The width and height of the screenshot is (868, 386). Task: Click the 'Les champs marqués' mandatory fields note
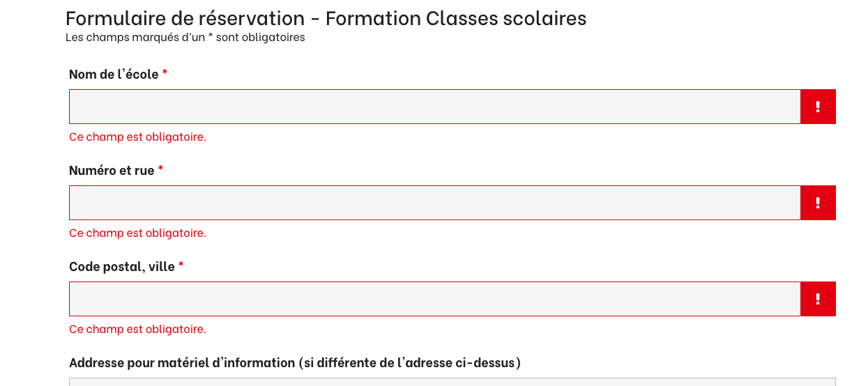(185, 37)
